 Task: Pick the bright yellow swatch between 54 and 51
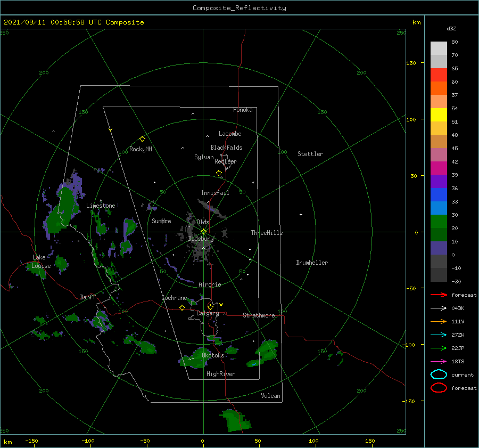[x=439, y=115]
